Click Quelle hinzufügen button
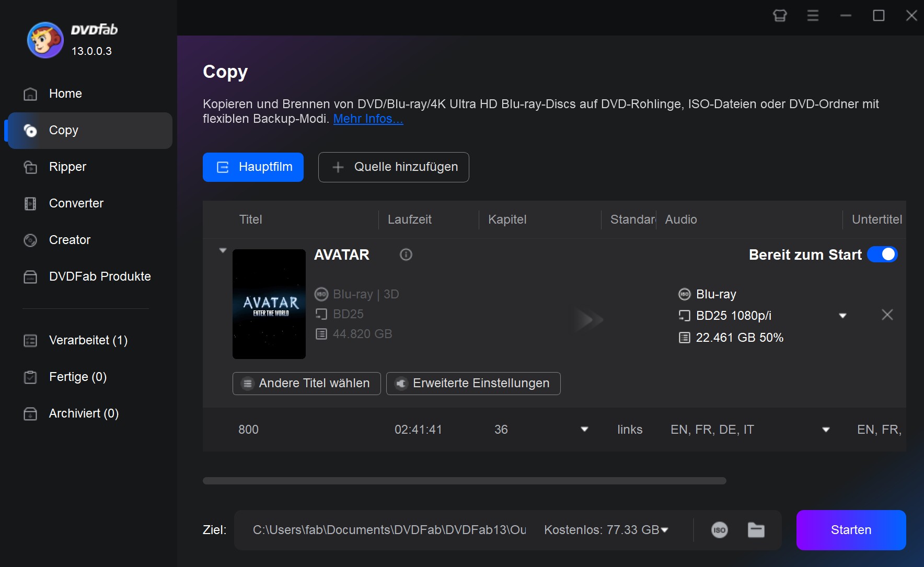This screenshot has width=924, height=567. click(394, 167)
